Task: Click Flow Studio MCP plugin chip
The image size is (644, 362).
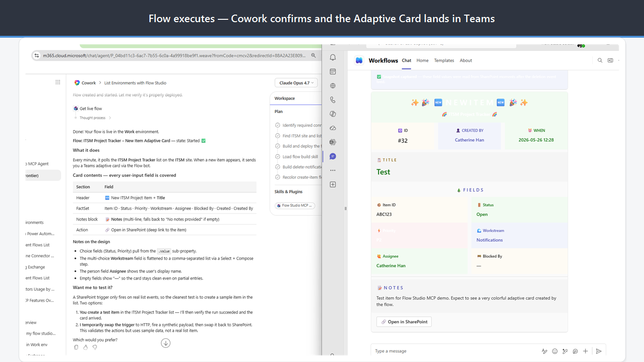Action: pyautogui.click(x=295, y=206)
